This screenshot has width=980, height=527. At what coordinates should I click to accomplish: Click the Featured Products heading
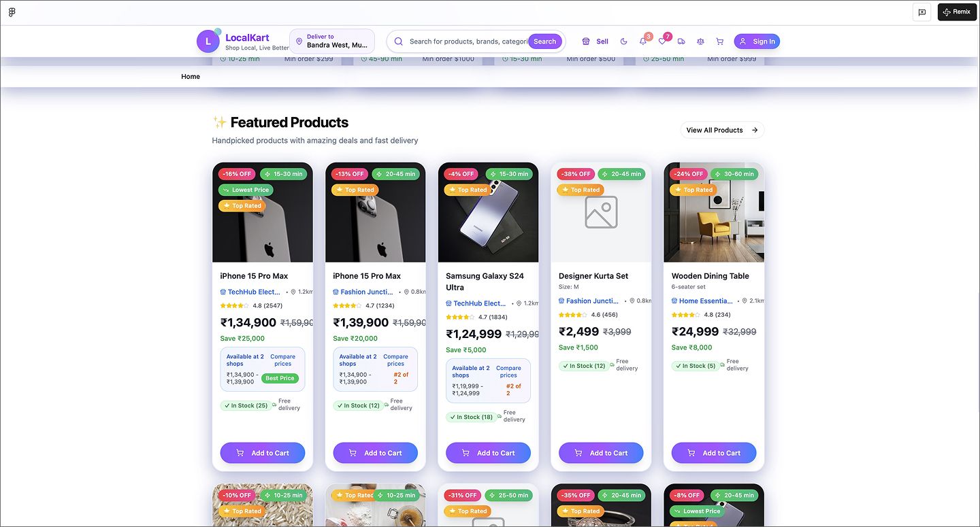289,122
